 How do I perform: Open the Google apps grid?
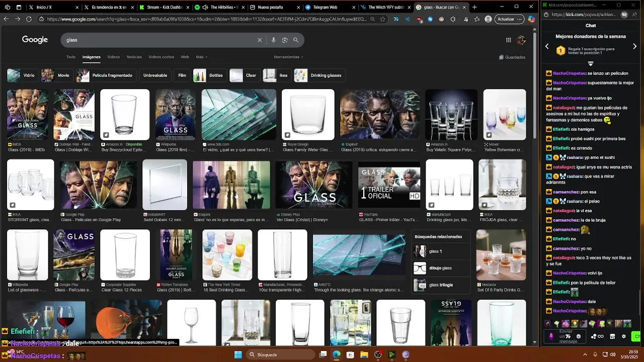(508, 40)
